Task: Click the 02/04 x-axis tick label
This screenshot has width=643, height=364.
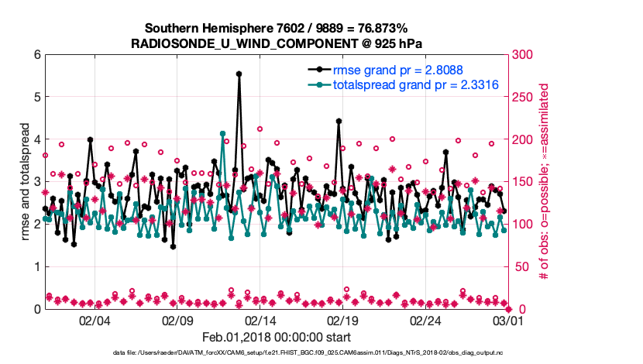Action: [95, 321]
